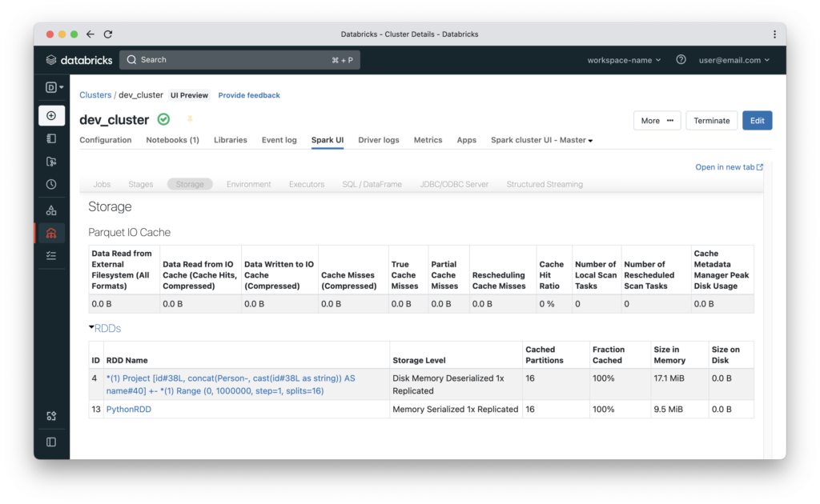The image size is (820, 504).
Task: Open the Databricks search bar
Action: tap(240, 59)
